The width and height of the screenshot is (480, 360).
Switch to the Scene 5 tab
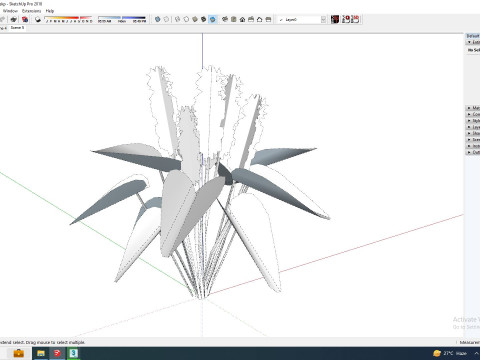click(x=17, y=28)
